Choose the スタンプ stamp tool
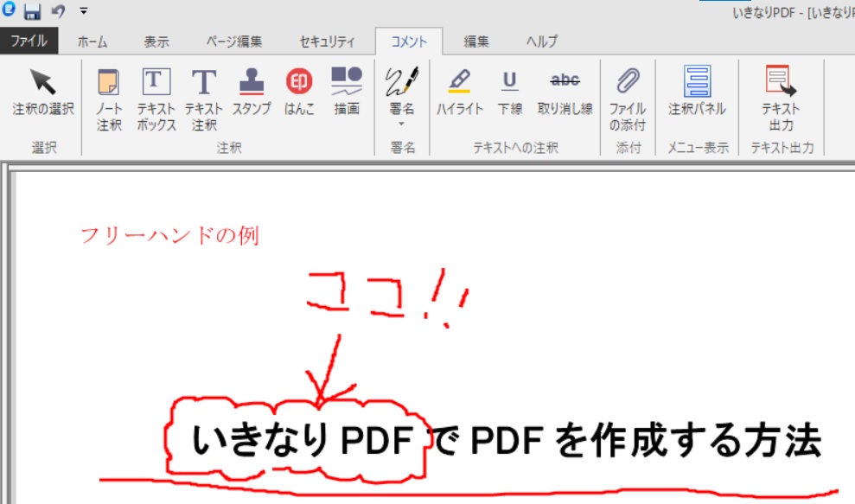 (x=252, y=91)
